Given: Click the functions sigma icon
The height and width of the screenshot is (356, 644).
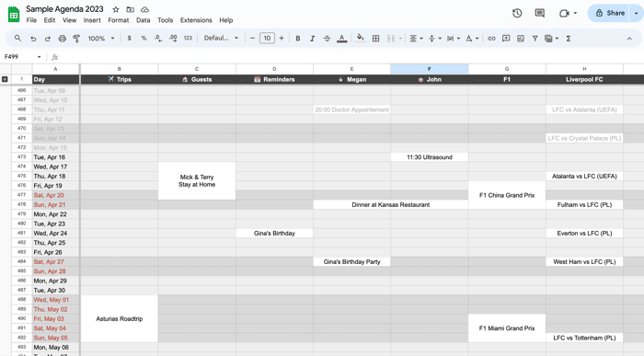Looking at the screenshot, I should pos(569,39).
